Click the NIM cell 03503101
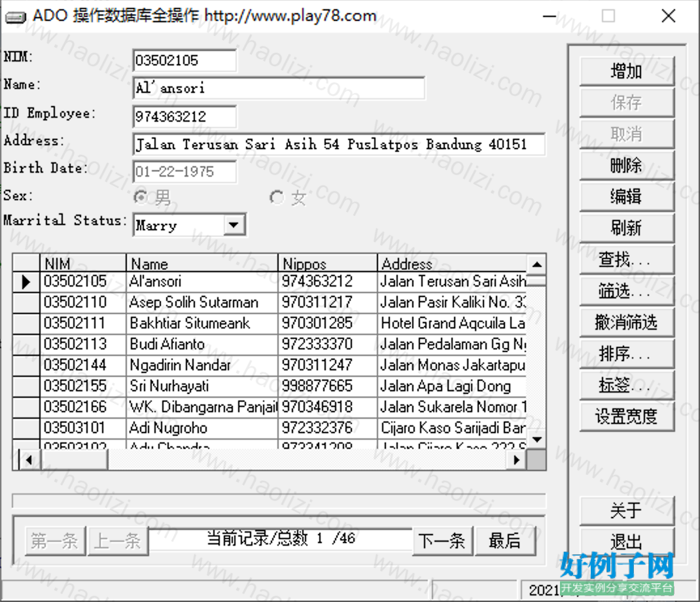Screen dimensions: 700x602 click(x=83, y=429)
